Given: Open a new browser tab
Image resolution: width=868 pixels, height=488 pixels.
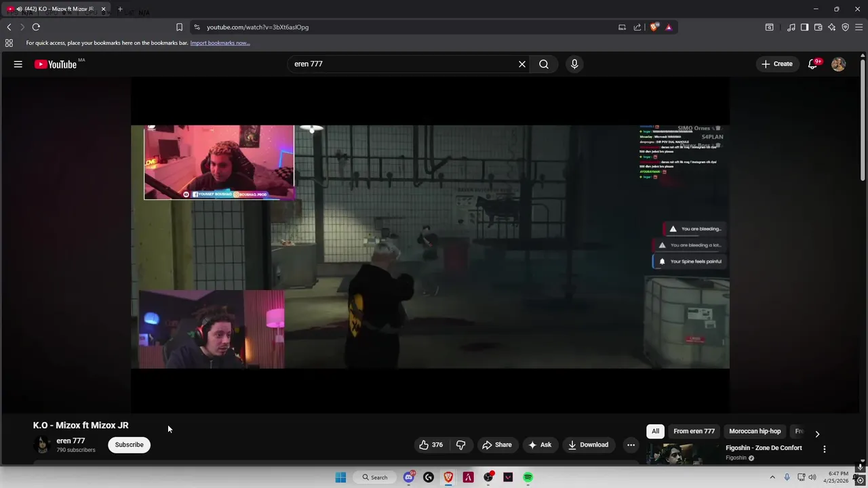Looking at the screenshot, I should pyautogui.click(x=120, y=9).
